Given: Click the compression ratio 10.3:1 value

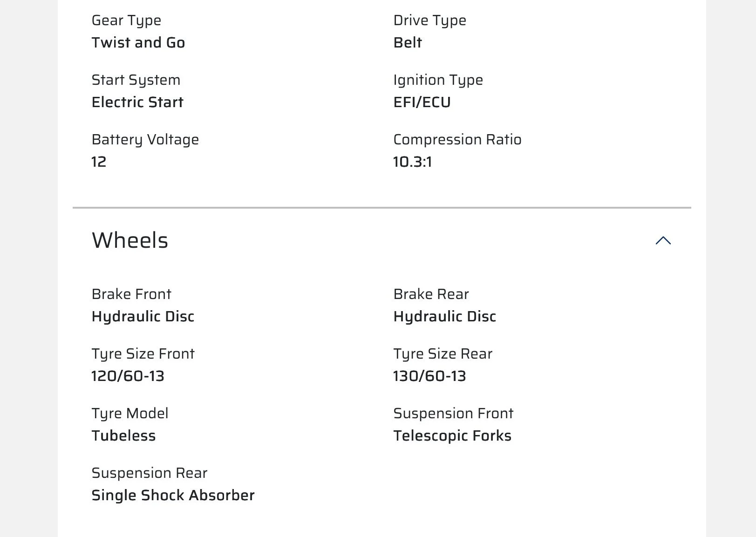Looking at the screenshot, I should click(x=413, y=162).
